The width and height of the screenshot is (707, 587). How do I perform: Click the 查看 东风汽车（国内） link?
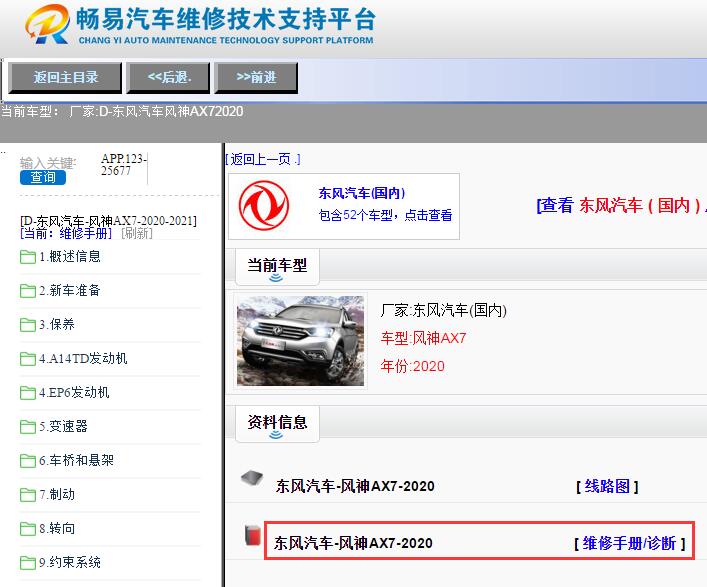click(x=621, y=206)
